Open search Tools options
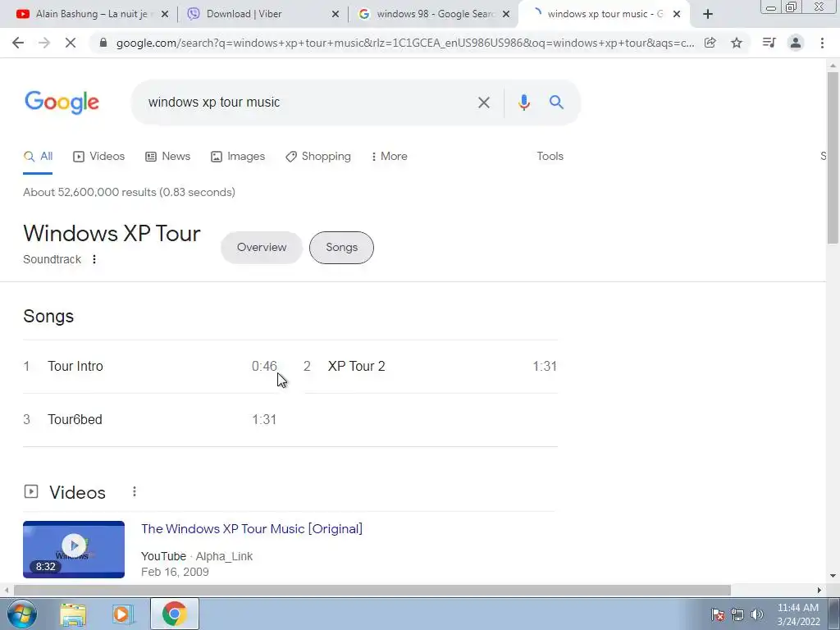 (x=550, y=157)
